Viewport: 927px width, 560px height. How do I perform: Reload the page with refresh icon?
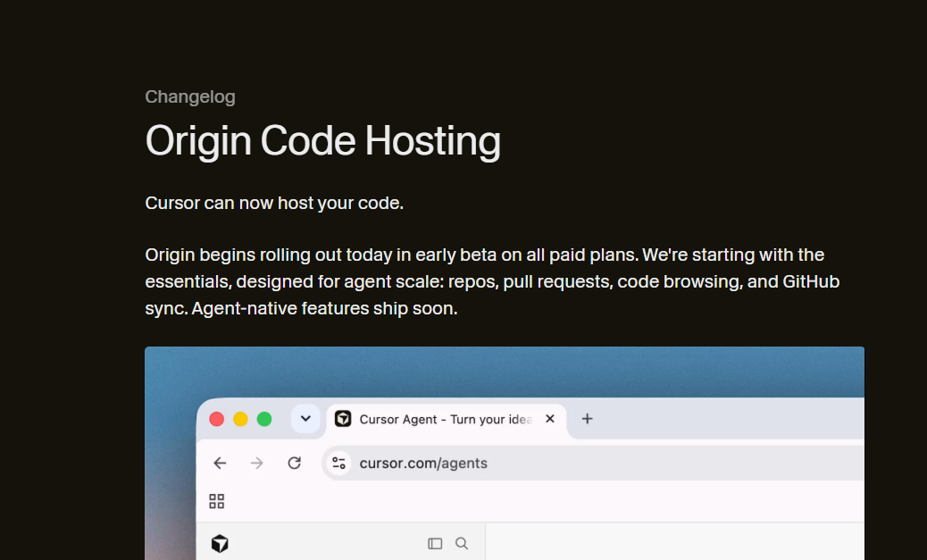tap(295, 463)
